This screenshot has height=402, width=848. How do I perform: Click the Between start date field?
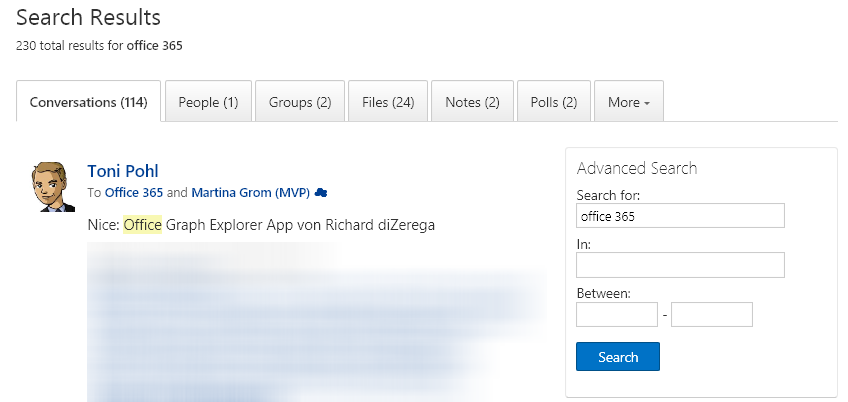pos(617,314)
